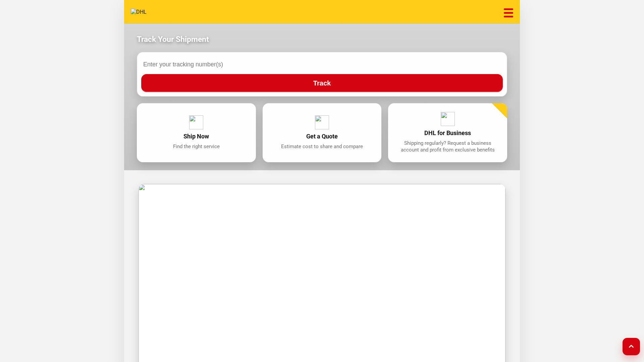The width and height of the screenshot is (644, 362).
Task: Click the 'Track Your Shipment' heading
Action: pyautogui.click(x=173, y=39)
